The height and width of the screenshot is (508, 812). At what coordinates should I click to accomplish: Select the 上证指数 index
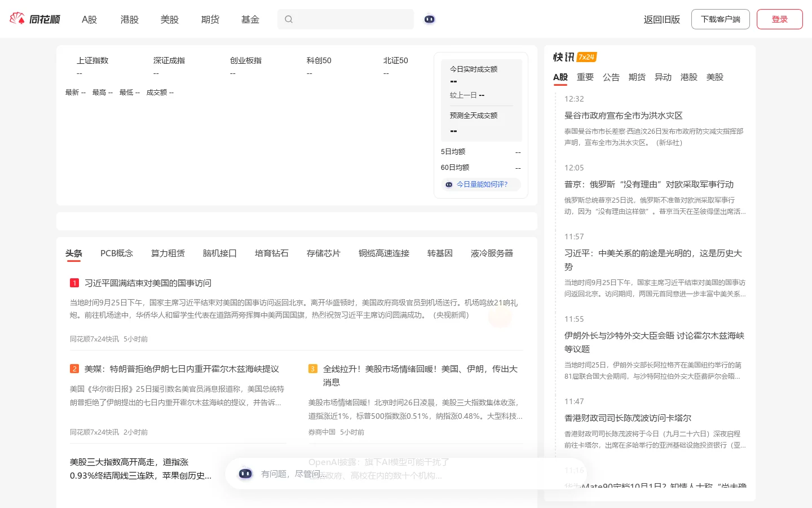click(x=92, y=60)
